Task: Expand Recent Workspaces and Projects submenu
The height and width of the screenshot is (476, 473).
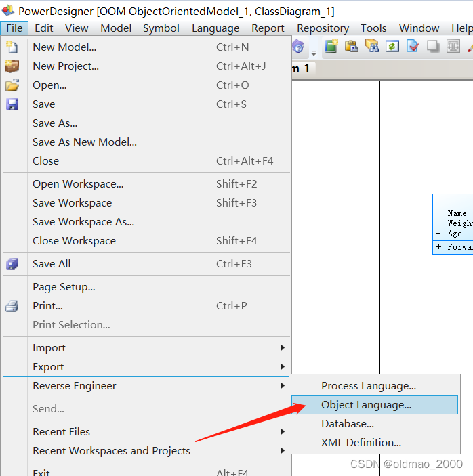Action: [x=146, y=451]
